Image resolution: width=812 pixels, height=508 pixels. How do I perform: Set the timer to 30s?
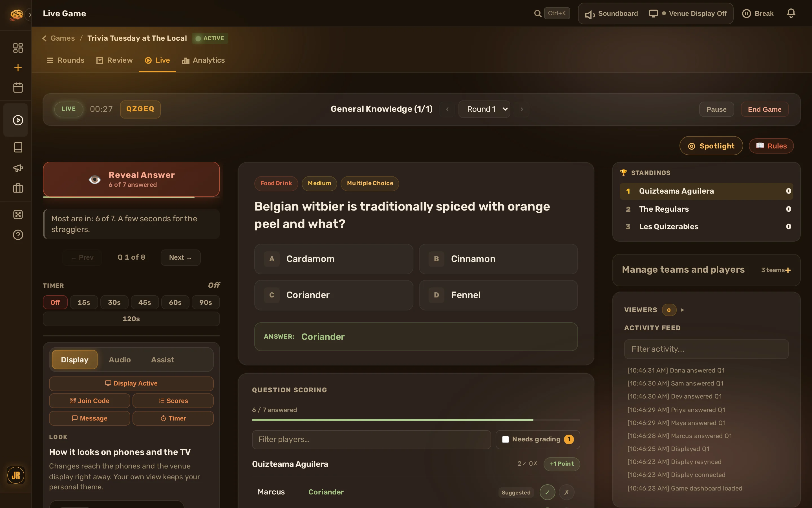(x=114, y=302)
